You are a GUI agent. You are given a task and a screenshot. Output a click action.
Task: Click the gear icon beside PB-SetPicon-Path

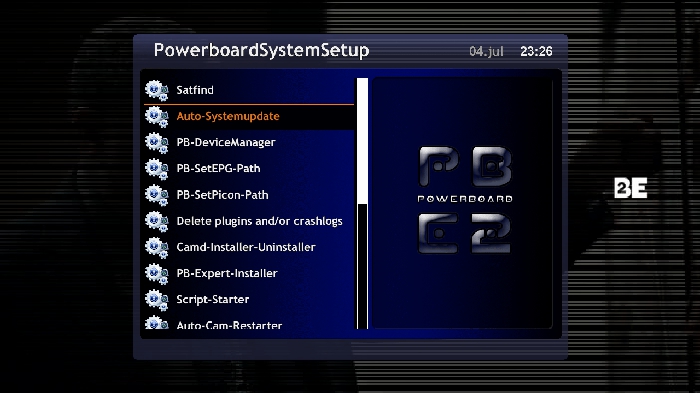156,196
